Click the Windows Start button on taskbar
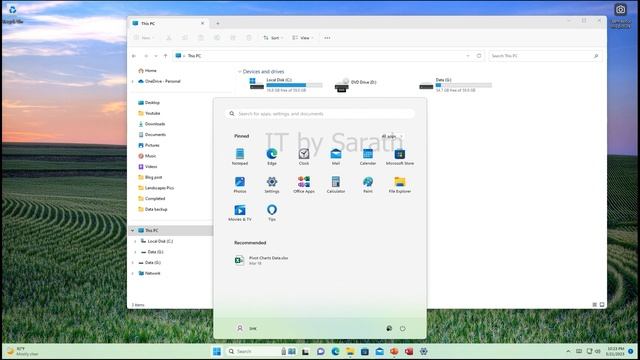Screen dimensions: 640x360 point(217,351)
